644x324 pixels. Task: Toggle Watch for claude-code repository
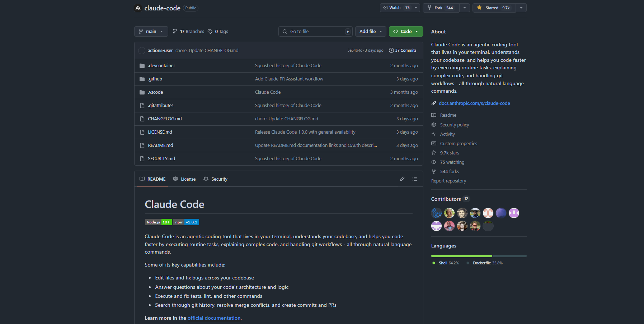point(396,8)
